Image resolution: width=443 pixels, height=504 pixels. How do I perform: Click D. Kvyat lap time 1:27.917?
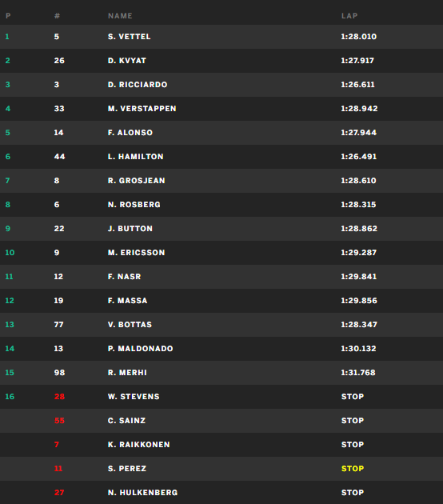pyautogui.click(x=357, y=61)
